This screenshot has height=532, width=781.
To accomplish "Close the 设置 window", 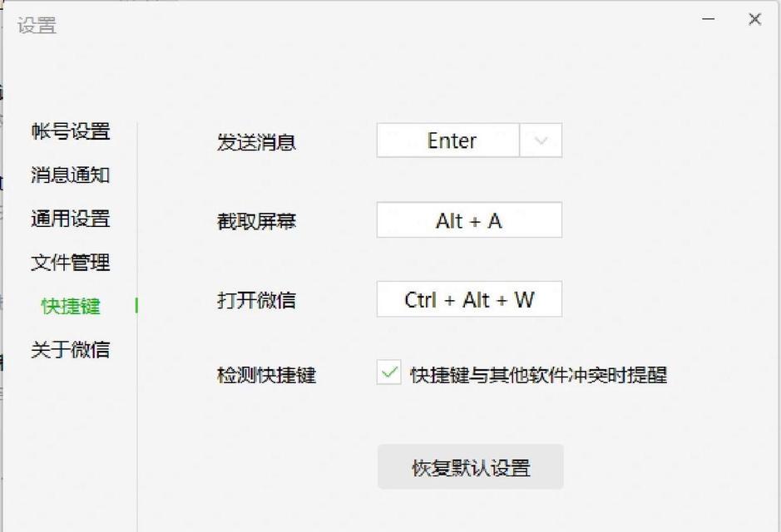I will [754, 19].
